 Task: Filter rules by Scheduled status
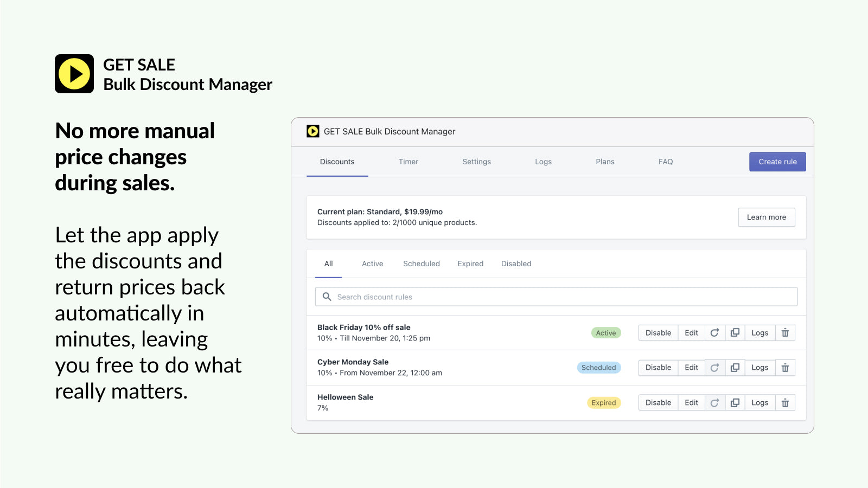421,264
